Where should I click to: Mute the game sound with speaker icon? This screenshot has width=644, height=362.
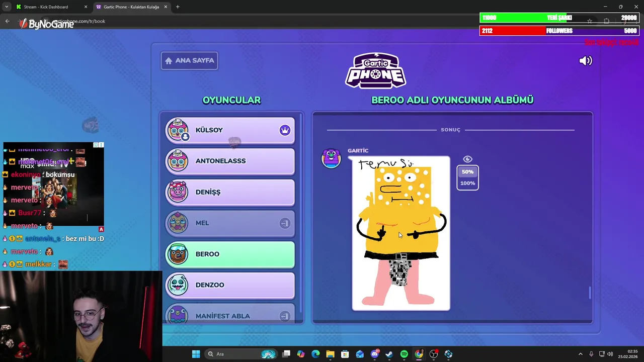pos(586,61)
